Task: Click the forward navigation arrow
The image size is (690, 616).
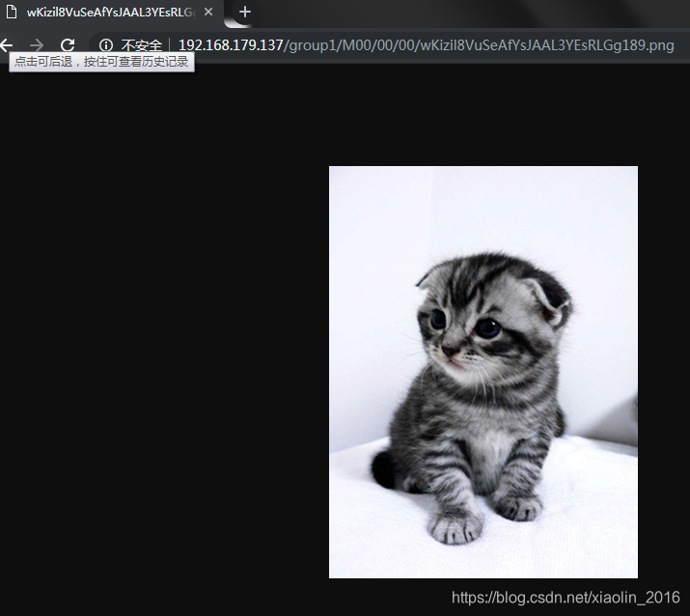Action: coord(37,45)
